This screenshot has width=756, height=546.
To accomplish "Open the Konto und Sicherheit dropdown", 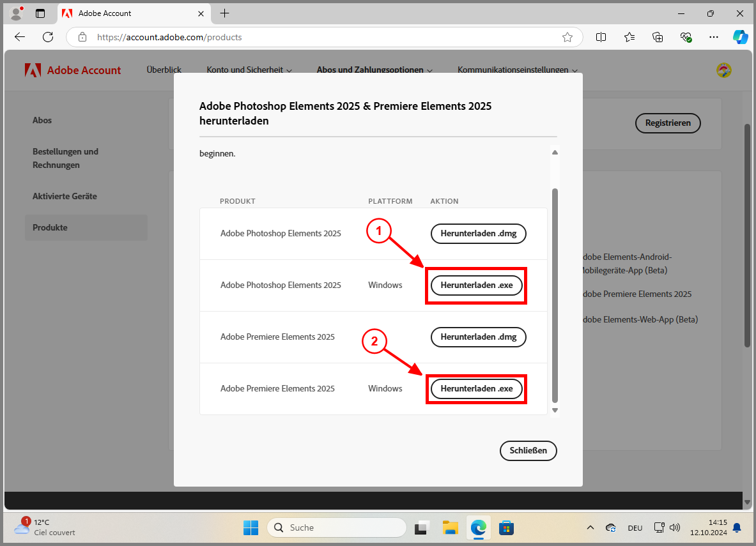I will pos(249,70).
